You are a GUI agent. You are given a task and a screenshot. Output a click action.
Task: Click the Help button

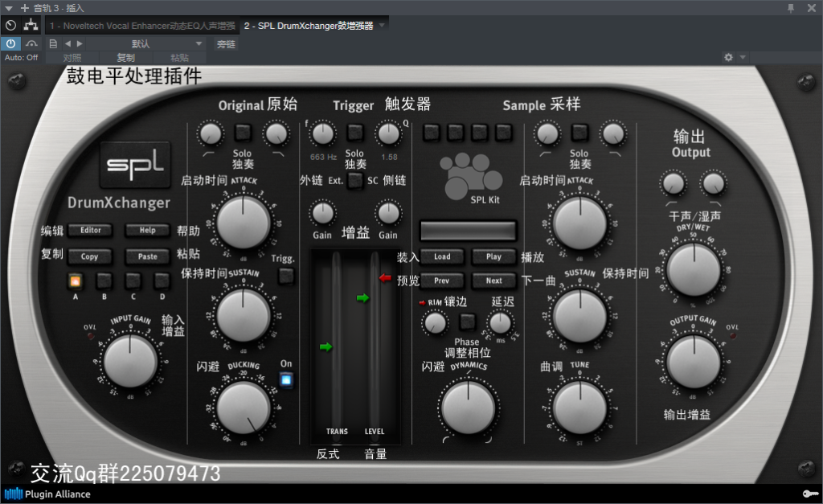pyautogui.click(x=148, y=230)
